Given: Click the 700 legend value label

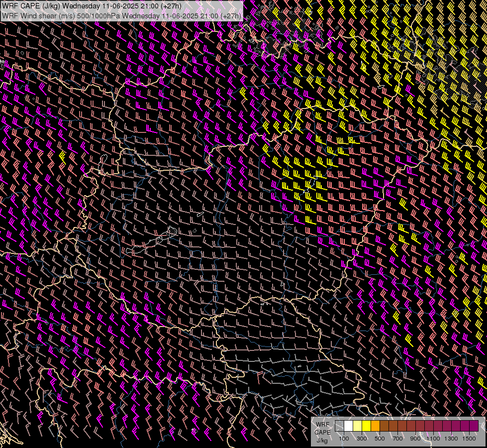Looking at the screenshot, I should click(397, 439).
